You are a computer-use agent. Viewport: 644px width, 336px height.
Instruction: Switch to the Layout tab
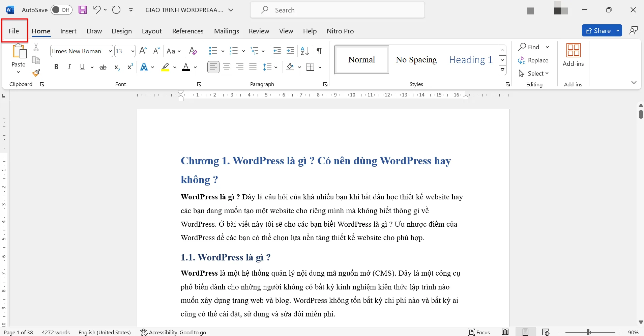(x=152, y=31)
